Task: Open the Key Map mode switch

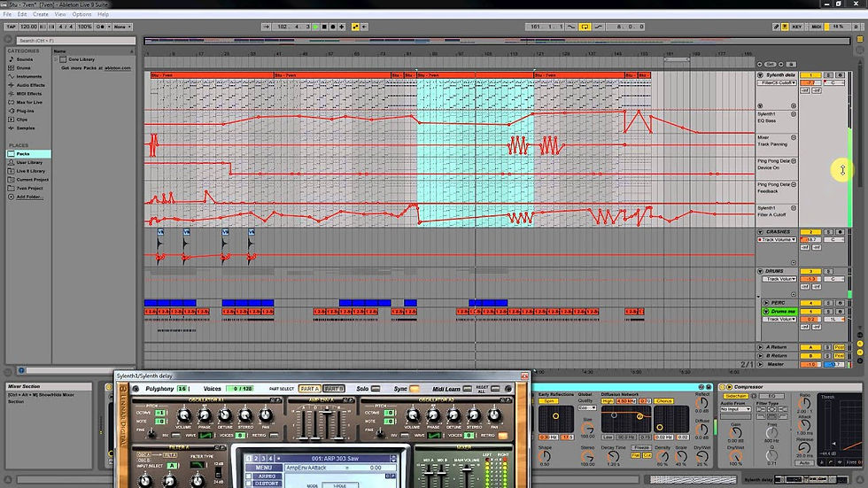Action: 796,27
